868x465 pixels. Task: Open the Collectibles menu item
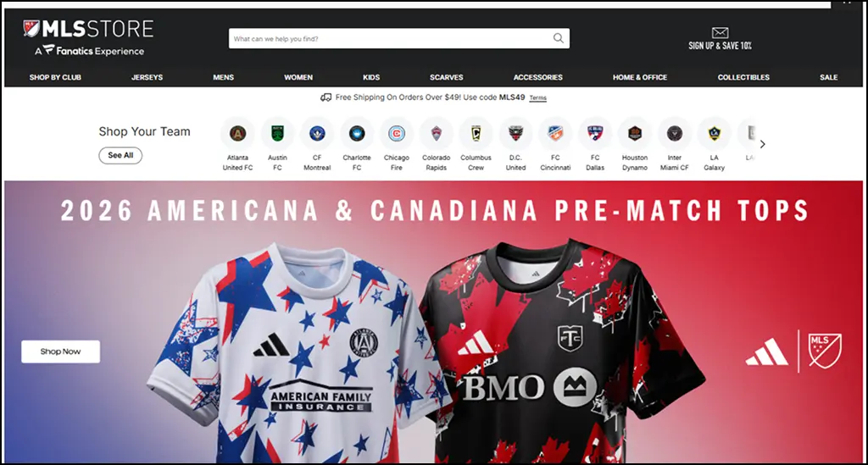[743, 77]
